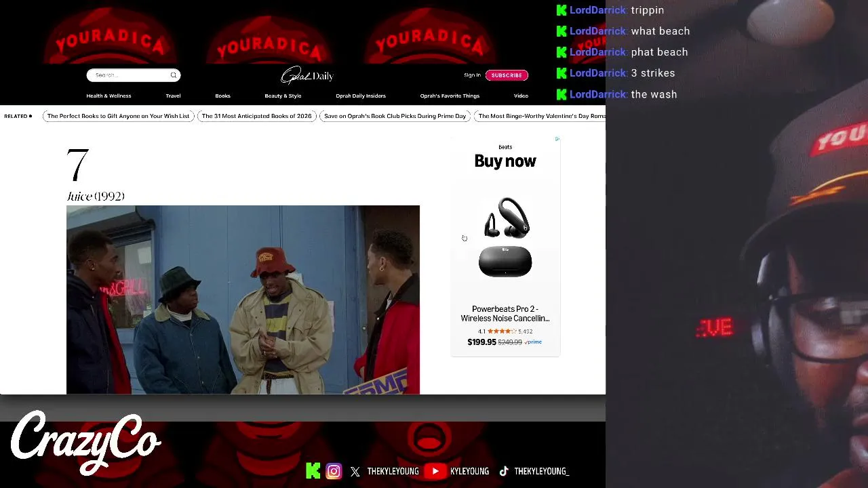
Task: Click the Kick badge next to 'phat beach' message
Action: click(561, 52)
